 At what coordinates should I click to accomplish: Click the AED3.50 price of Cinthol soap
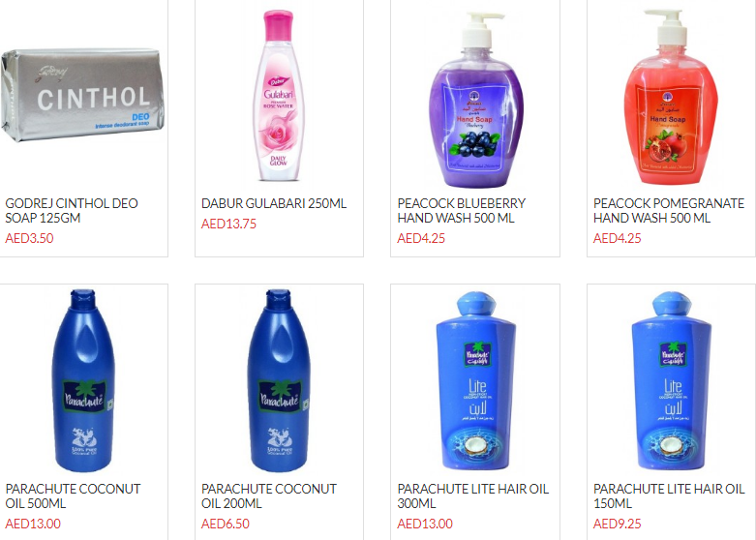click(x=29, y=238)
